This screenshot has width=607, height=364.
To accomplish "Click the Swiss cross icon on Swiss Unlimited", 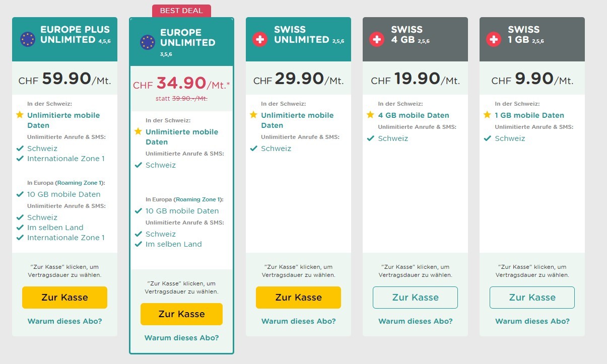I will [260, 39].
